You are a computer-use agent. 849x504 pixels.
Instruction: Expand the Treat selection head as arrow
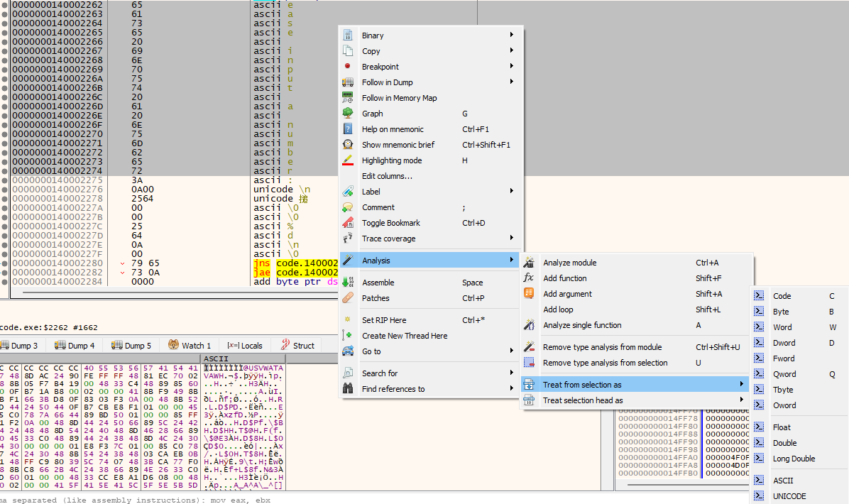742,400
